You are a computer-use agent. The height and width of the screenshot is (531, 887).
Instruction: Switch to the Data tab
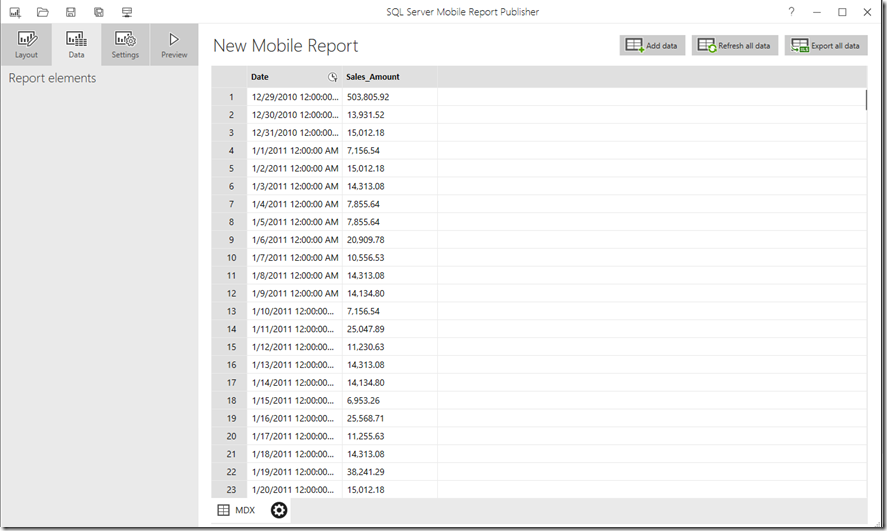[x=76, y=45]
